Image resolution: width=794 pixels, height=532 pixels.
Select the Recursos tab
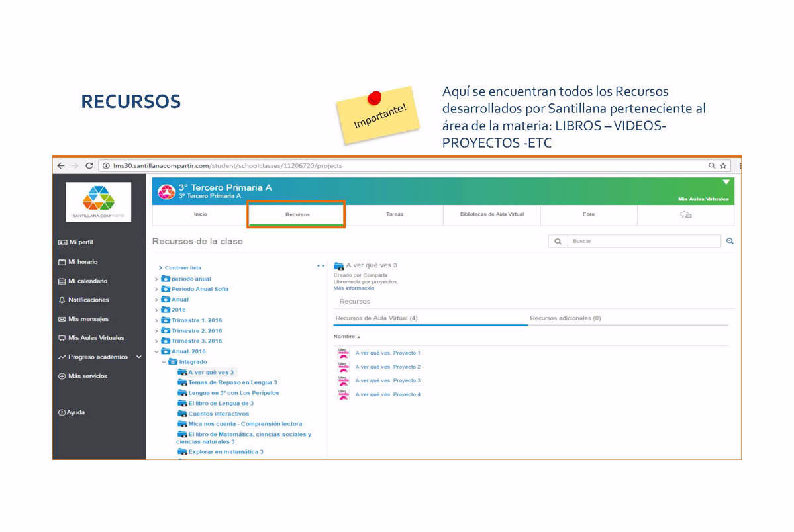pyautogui.click(x=297, y=214)
